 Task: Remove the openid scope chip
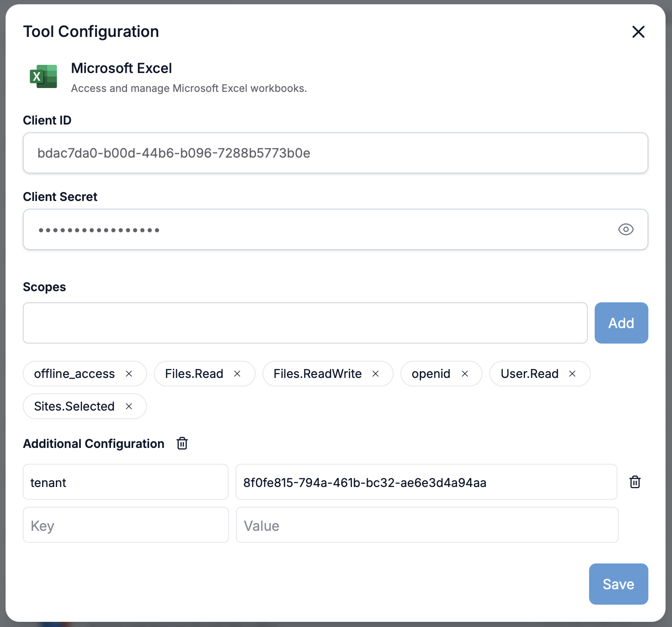465,374
